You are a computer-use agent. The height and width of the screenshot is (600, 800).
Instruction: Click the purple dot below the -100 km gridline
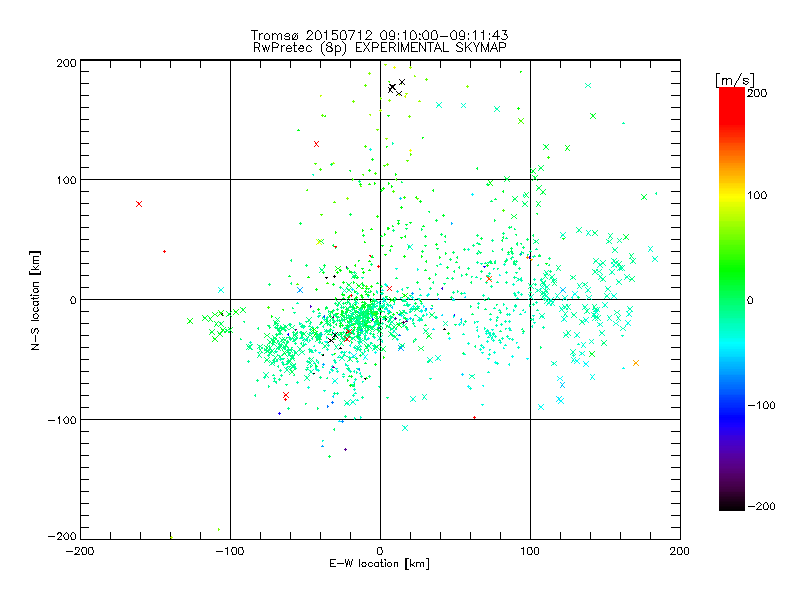345,449
